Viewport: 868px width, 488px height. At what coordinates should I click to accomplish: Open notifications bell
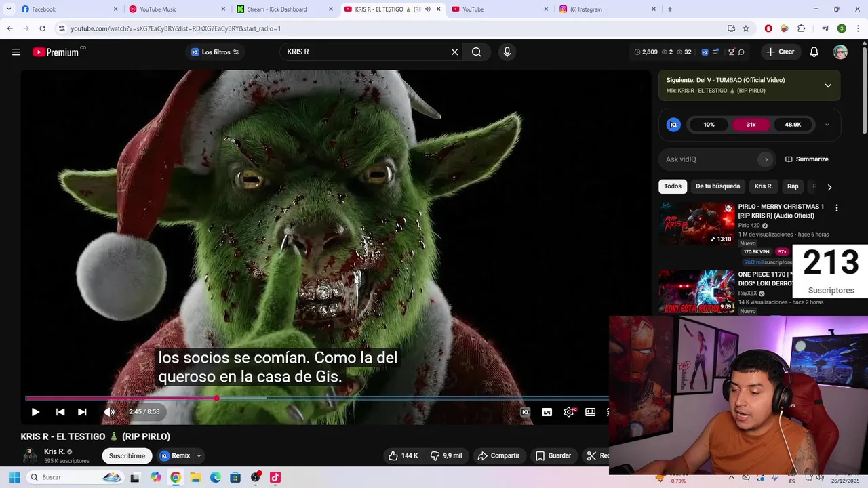pyautogui.click(x=814, y=52)
